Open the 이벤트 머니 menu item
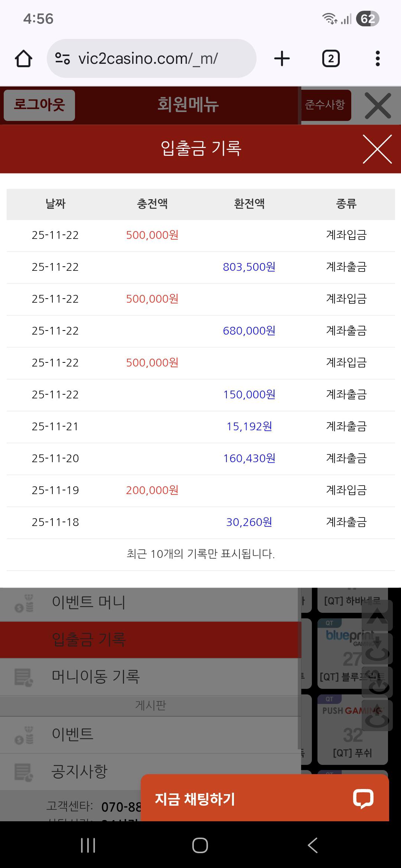This screenshot has height=868, width=401. point(89,602)
